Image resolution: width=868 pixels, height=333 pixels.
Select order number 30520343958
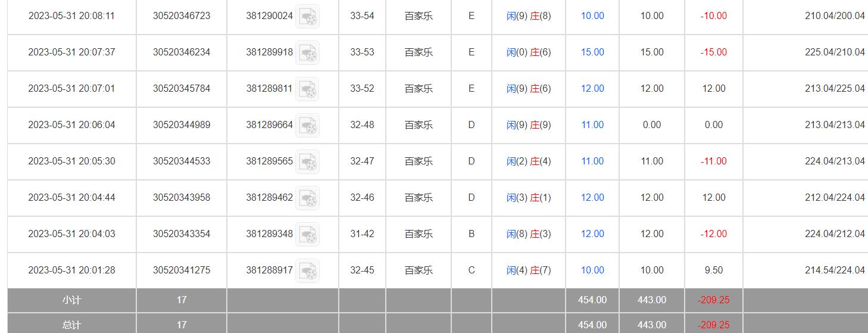pos(182,198)
